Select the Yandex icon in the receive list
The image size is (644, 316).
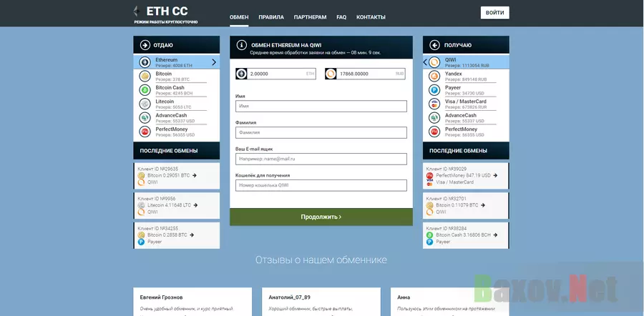tap(434, 76)
